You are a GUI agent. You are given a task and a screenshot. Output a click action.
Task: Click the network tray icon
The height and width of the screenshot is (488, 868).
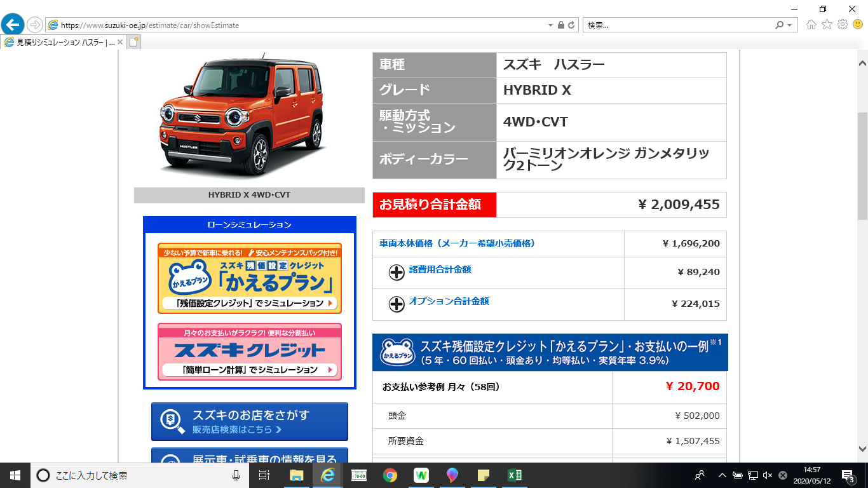[752, 475]
